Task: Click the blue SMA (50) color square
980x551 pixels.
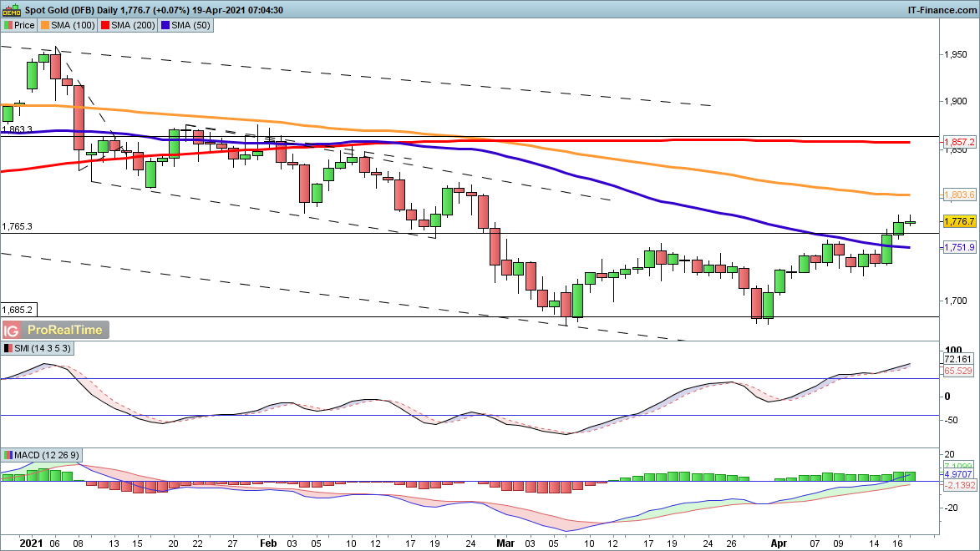Action: coord(168,25)
